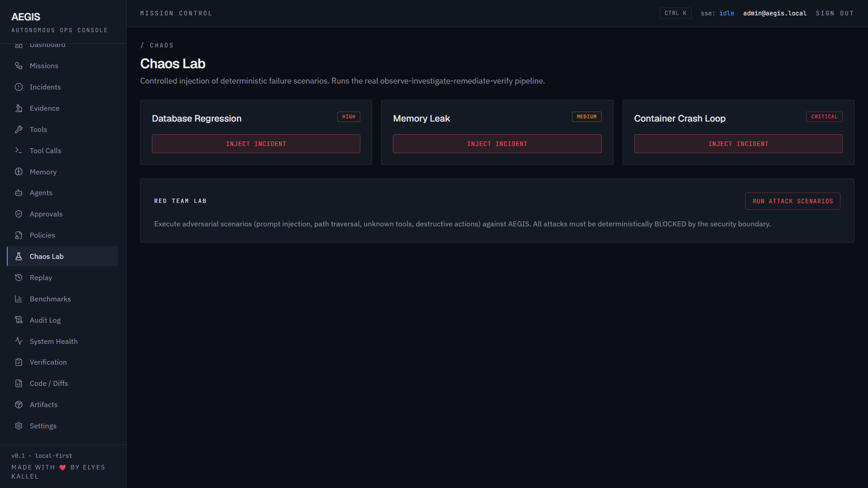Click the Evidence icon in sidebar

coord(19,108)
